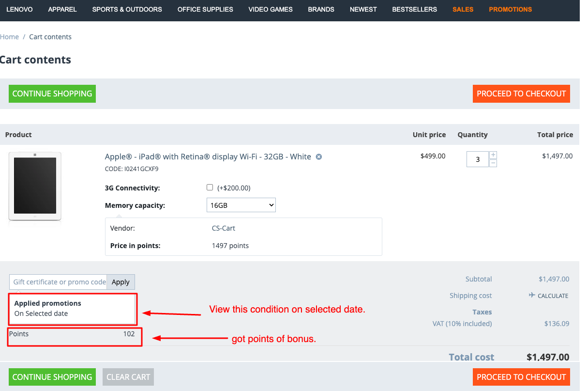
Task: Open the Memory capacity dropdown
Action: point(241,205)
